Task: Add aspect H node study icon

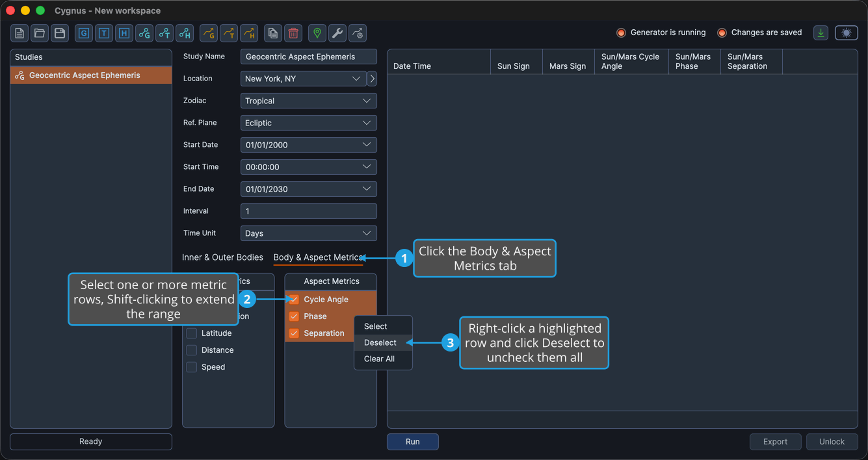Action: pos(185,33)
